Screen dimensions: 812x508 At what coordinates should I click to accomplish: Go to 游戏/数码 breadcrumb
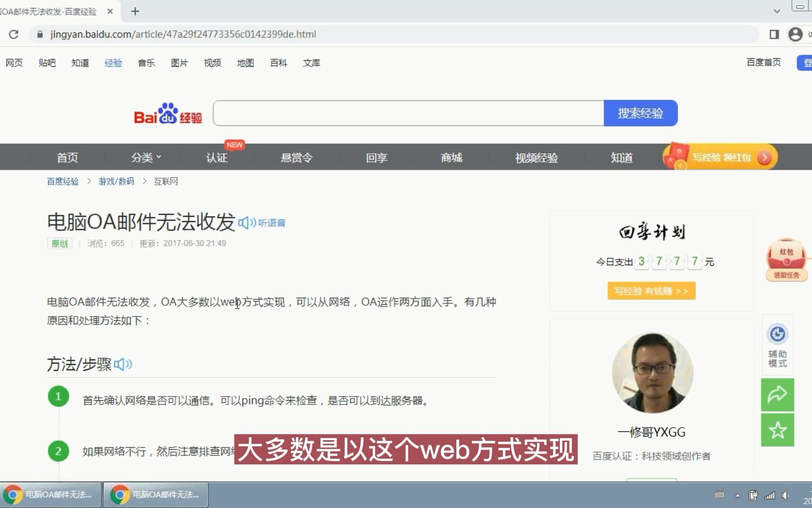(117, 182)
